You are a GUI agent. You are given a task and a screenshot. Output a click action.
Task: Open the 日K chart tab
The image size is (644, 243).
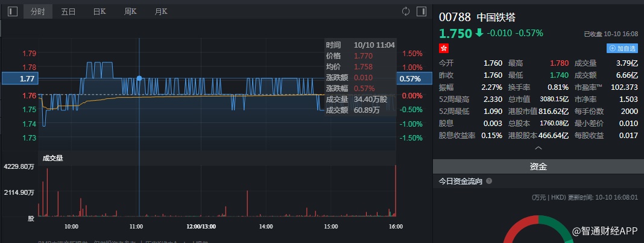point(99,11)
